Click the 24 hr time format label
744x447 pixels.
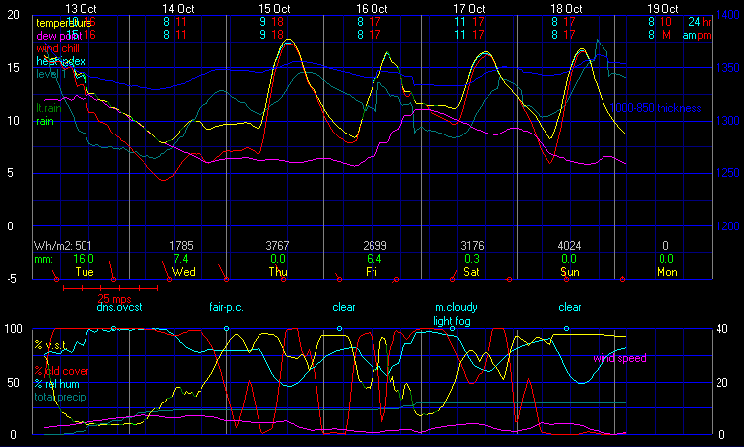pyautogui.click(x=700, y=22)
